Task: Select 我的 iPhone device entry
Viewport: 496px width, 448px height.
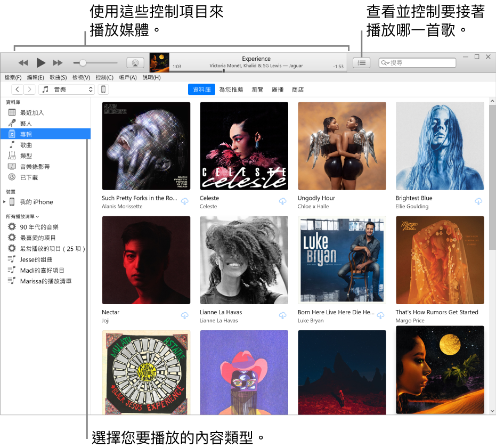Action: coord(46,202)
